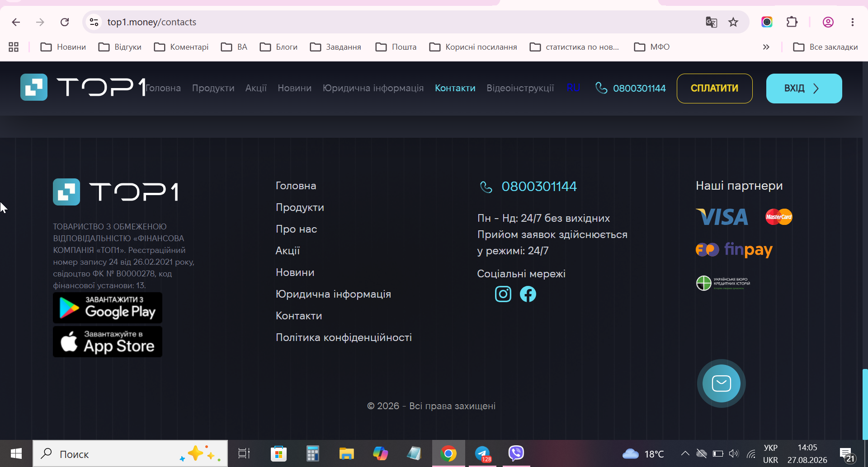Show hidden system tray icons
Screen dimensions: 868x467
click(685, 453)
